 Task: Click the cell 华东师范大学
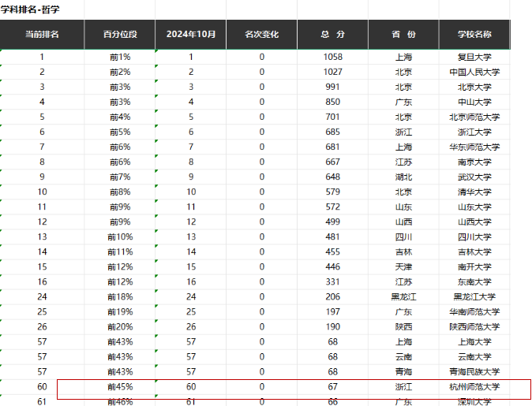(x=474, y=147)
